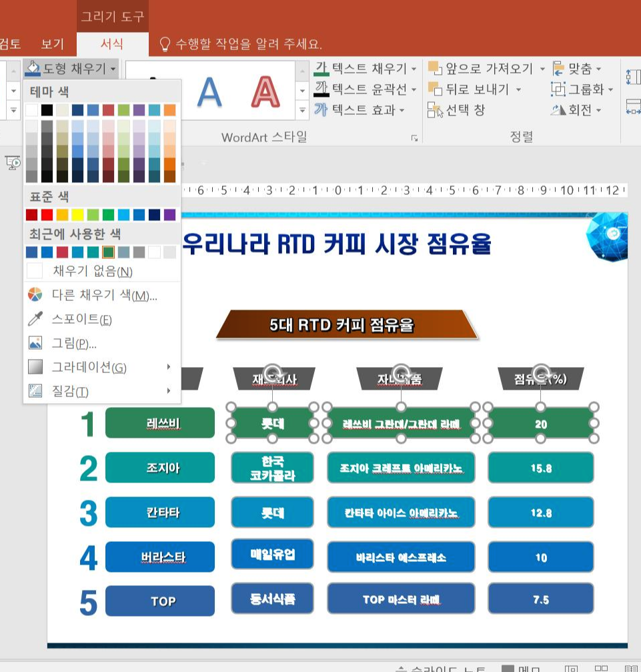Image resolution: width=641 pixels, height=672 pixels.
Task: Choose 그림(P)... menu item
Action: pos(102,343)
